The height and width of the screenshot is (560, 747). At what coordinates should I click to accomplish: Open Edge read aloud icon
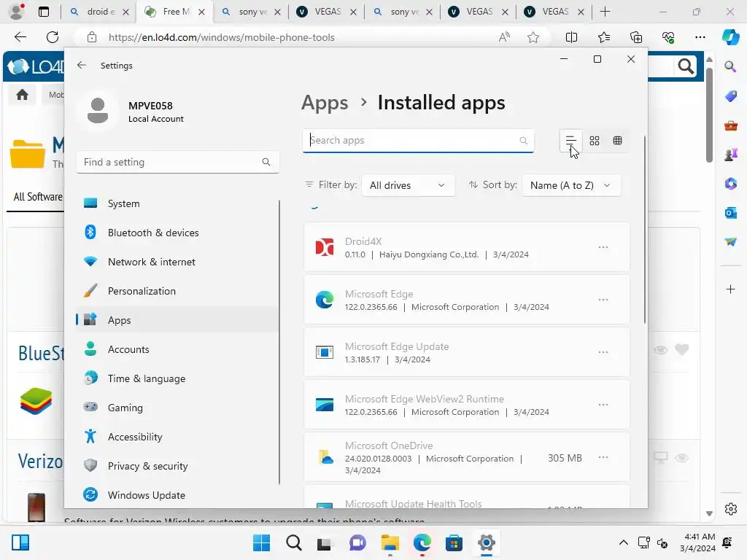click(503, 37)
